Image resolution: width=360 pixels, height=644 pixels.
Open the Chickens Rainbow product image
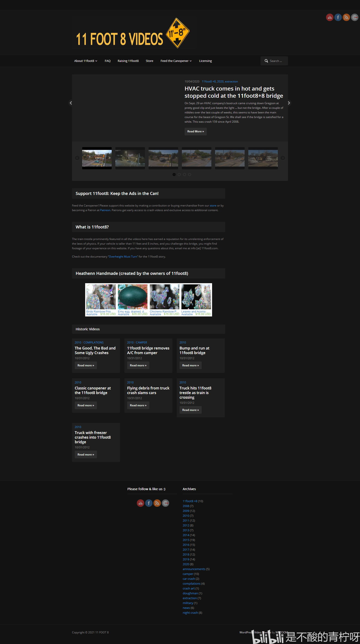pos(164,297)
